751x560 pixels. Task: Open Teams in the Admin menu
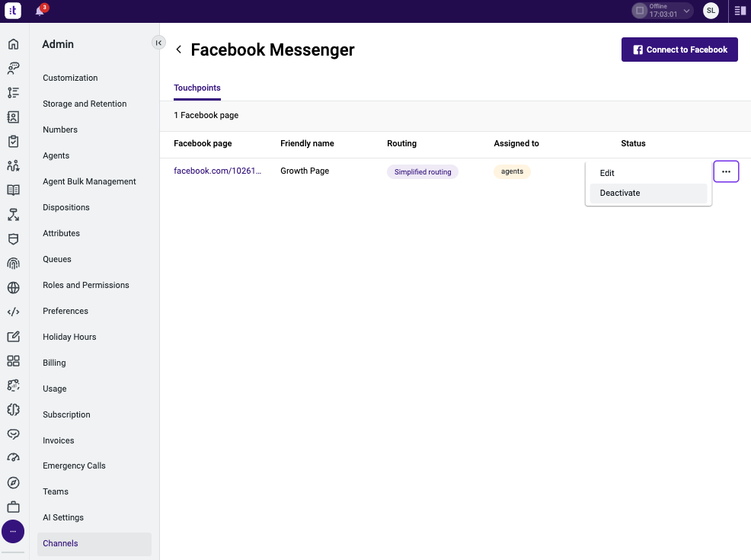pos(56,491)
